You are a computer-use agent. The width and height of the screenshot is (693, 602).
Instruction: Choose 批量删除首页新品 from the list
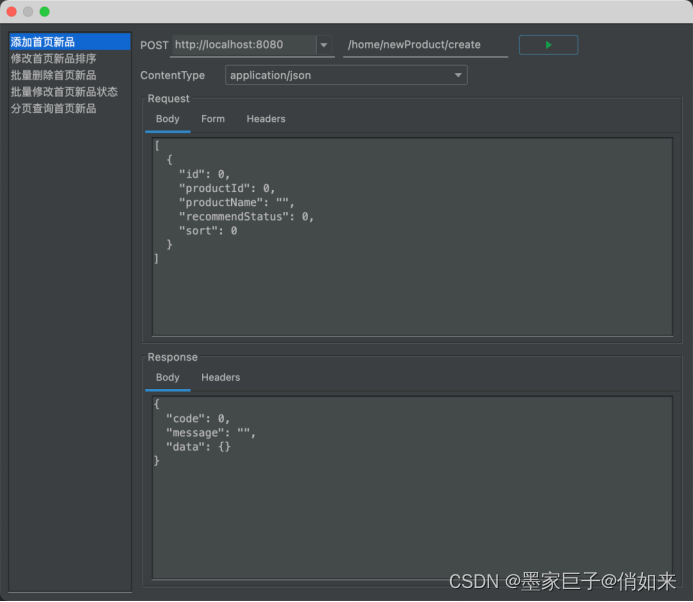53,75
